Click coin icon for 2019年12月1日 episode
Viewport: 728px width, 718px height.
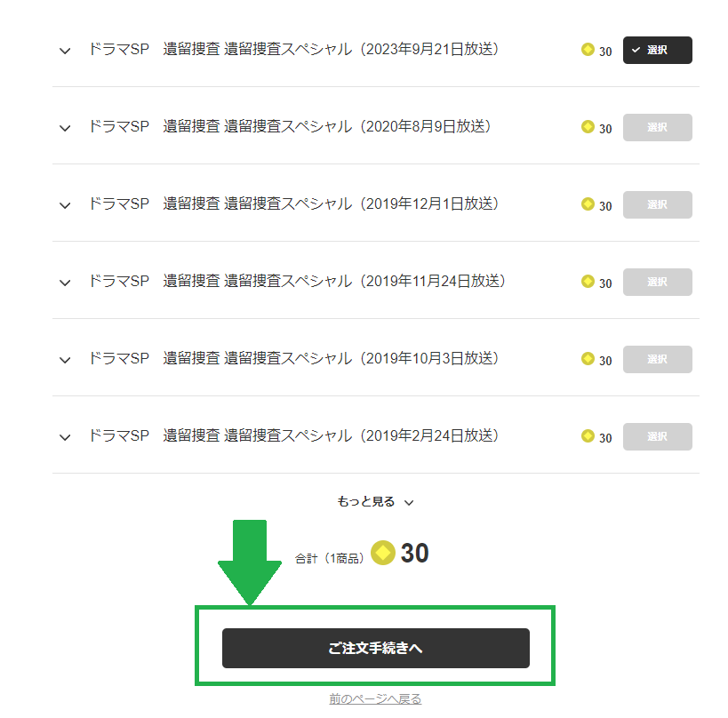[588, 204]
